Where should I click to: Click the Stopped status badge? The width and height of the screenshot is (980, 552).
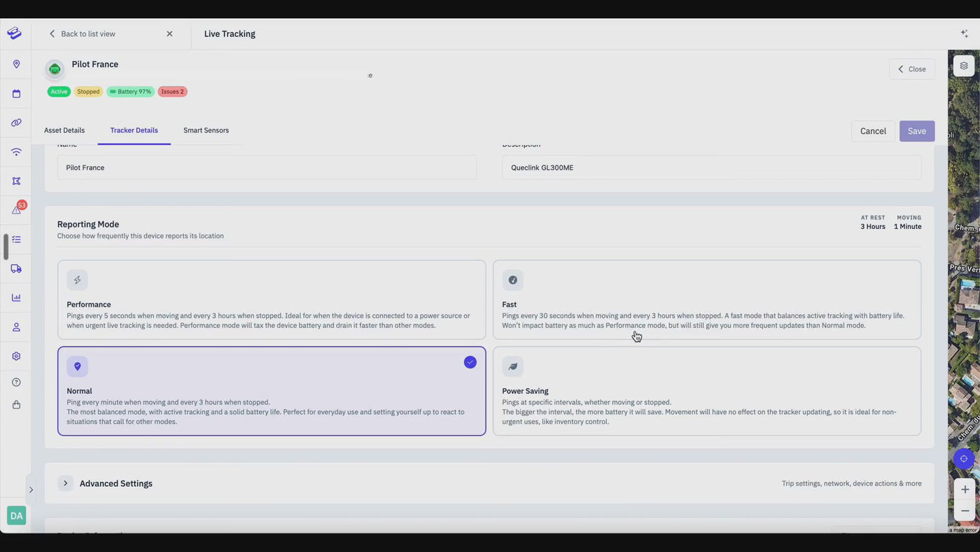(88, 92)
